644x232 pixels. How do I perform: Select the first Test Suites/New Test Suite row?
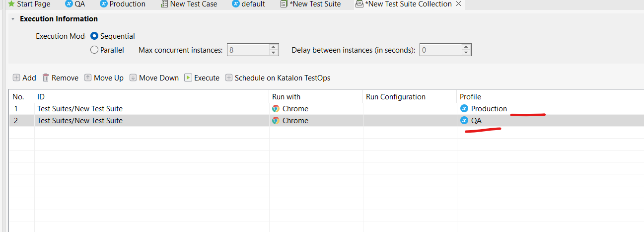click(79, 109)
